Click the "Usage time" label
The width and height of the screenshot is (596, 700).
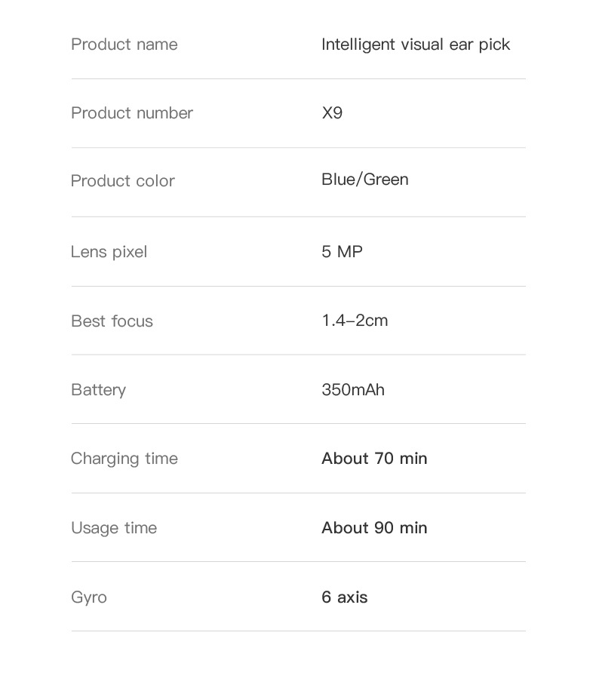click(114, 528)
